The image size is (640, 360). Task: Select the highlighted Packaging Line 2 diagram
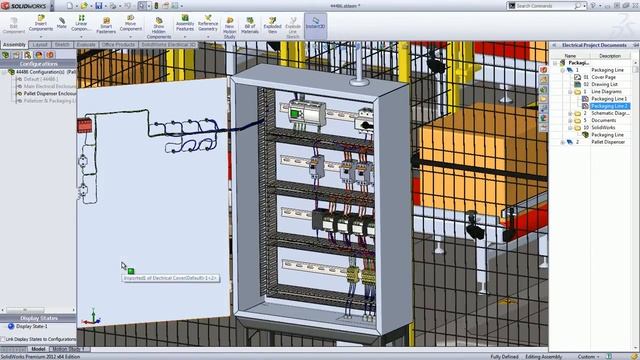(610, 106)
